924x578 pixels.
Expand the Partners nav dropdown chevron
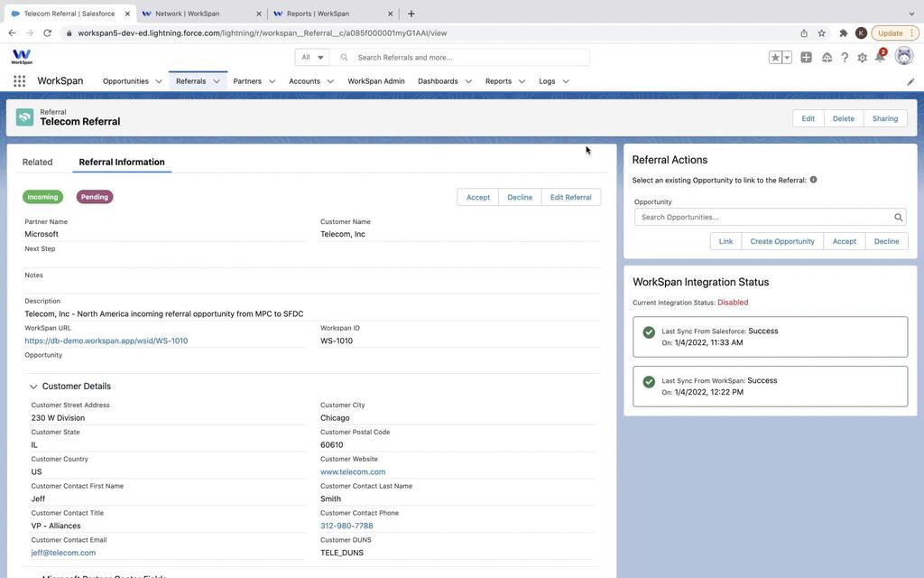272,81
